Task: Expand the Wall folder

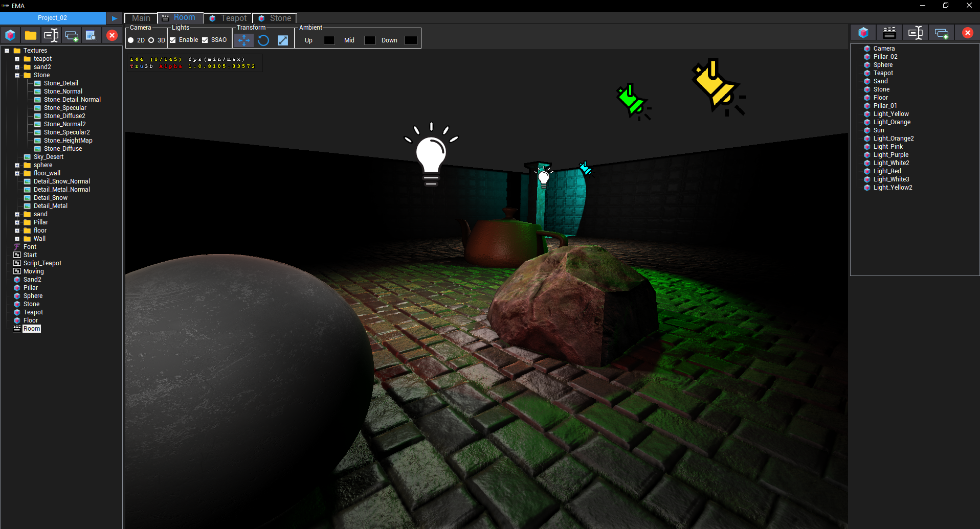Action: tap(17, 239)
